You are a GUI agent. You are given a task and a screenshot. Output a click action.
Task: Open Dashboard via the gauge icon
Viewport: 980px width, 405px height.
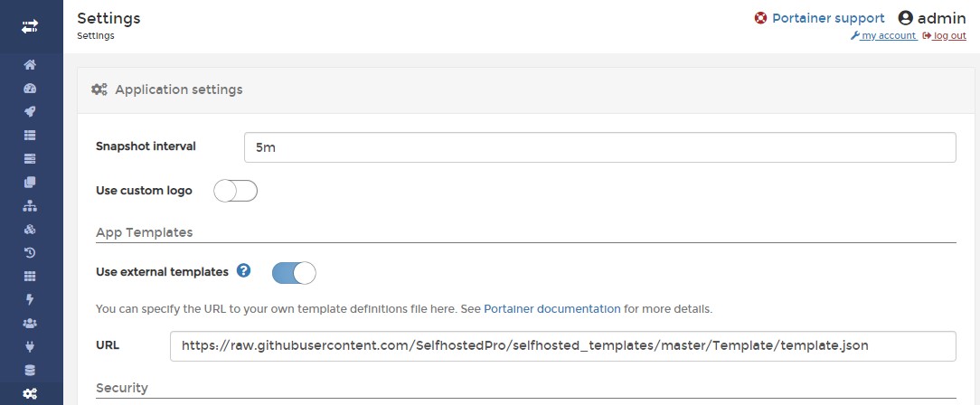tap(30, 88)
